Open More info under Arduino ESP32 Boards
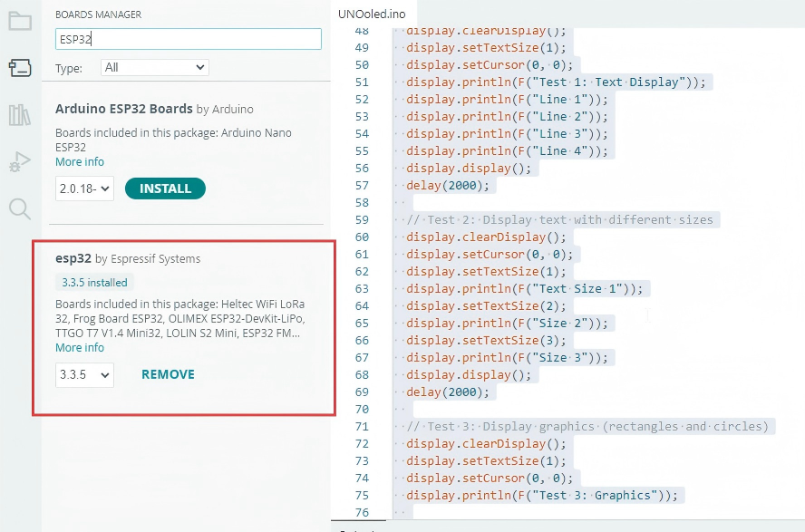 (x=80, y=161)
